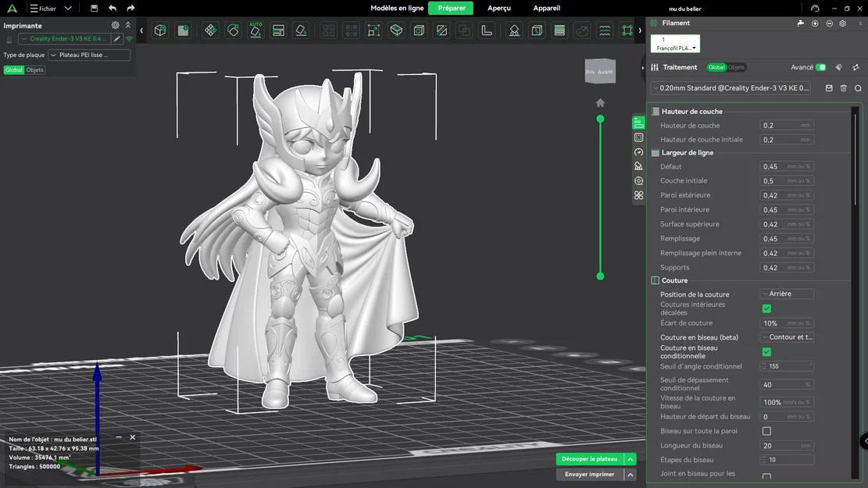Click the add plate grid icon
This screenshot has height=488, width=868.
(x=183, y=30)
